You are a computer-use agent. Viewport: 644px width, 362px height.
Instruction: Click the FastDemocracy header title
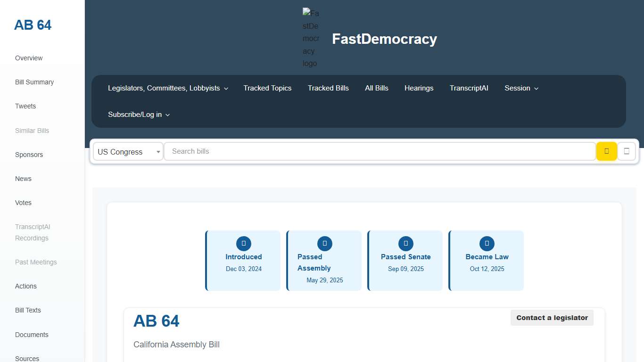click(384, 39)
